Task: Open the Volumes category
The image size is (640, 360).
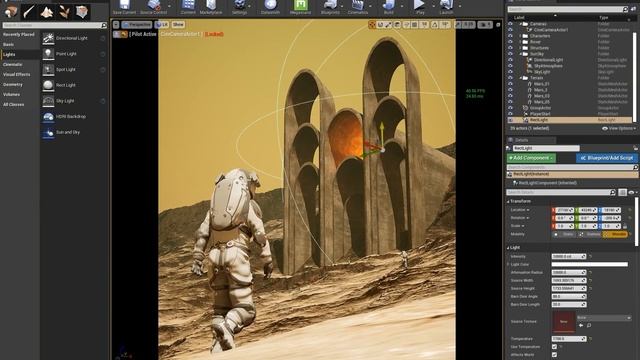Action: [x=11, y=95]
